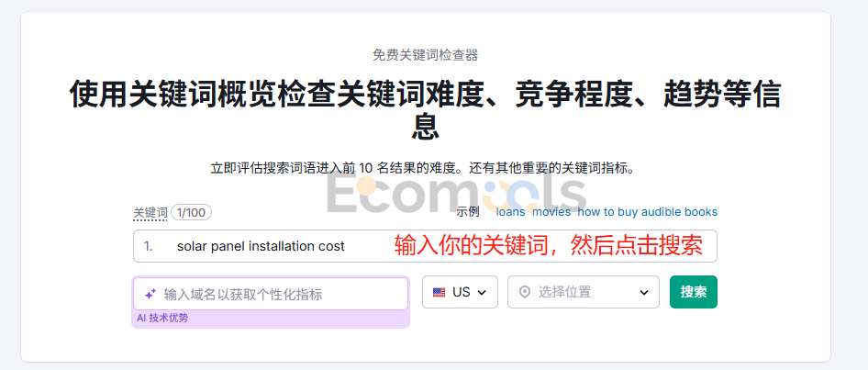
Task: Click the AI 技术优势 label
Action: tap(162, 319)
